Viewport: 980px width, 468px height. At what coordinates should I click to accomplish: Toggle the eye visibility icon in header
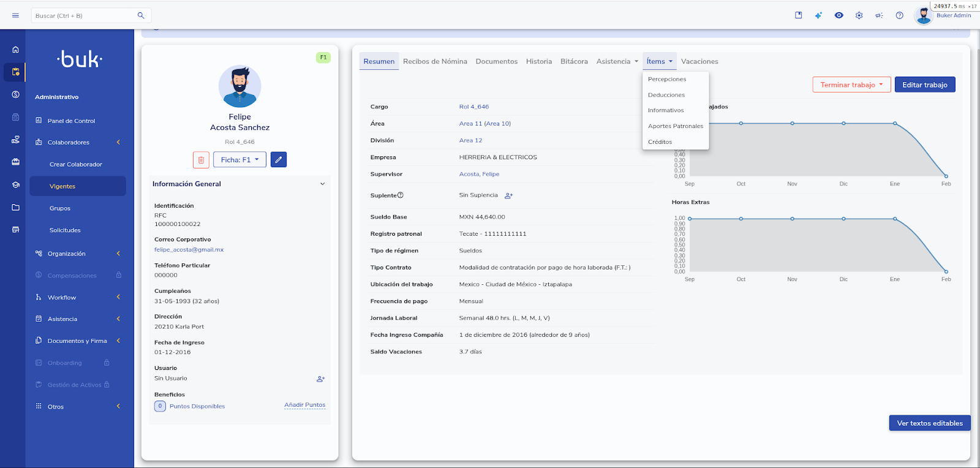point(839,15)
